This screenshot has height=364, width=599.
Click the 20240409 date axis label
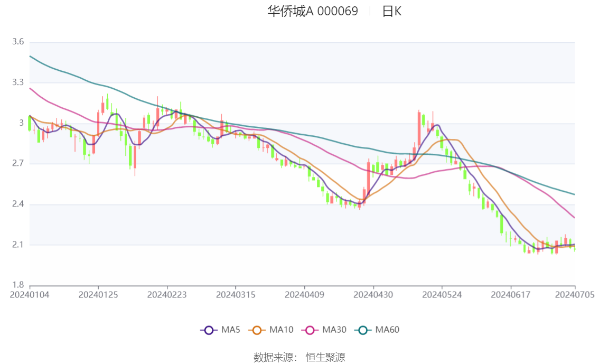pos(304,295)
